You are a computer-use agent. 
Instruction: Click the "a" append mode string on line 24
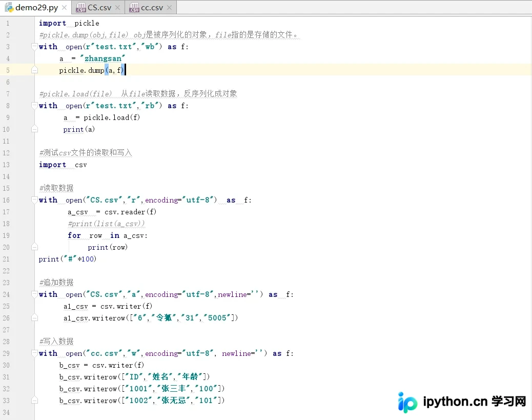134,294
